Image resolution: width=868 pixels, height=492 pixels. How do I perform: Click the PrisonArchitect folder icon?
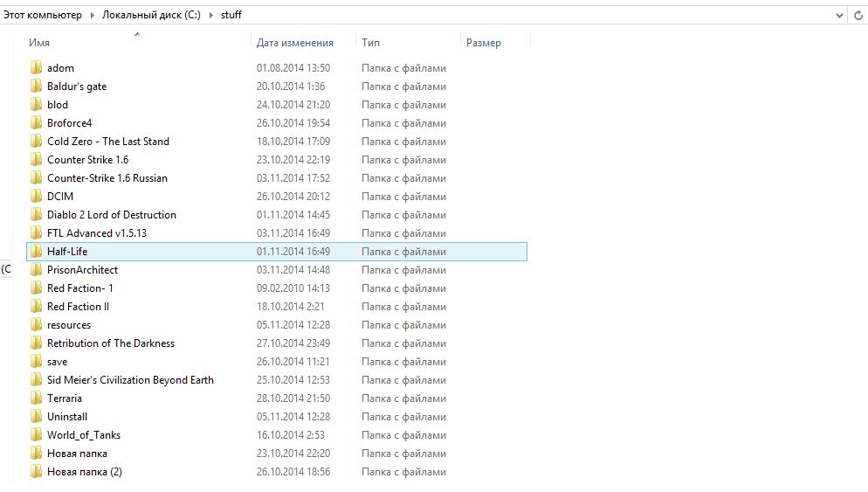[x=36, y=270]
